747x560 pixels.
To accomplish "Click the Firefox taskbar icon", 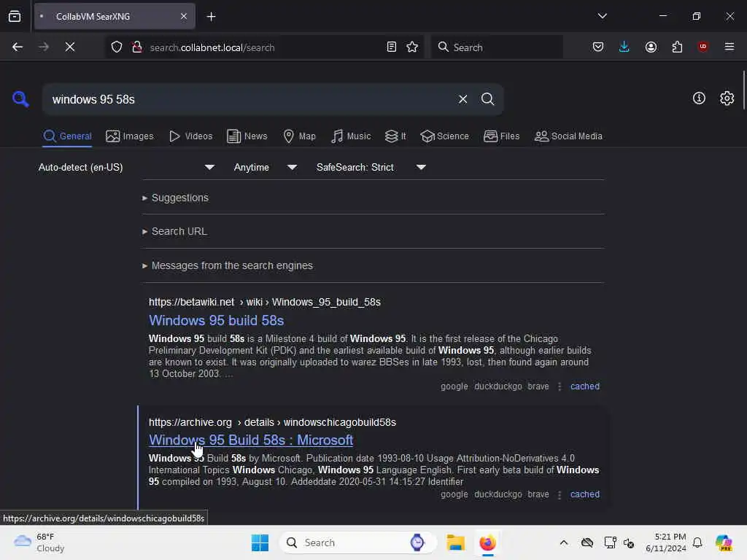I will click(x=488, y=542).
